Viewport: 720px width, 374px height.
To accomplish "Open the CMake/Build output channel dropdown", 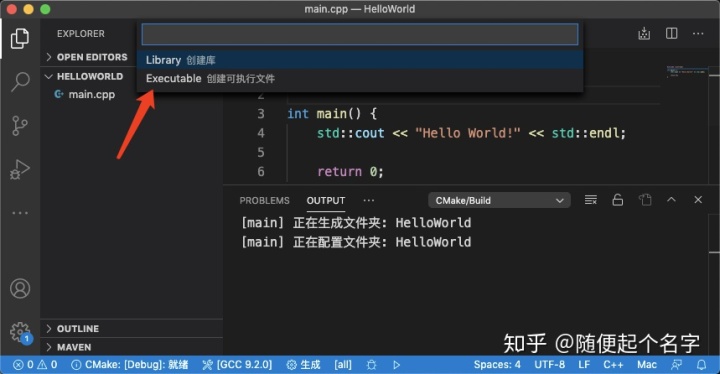I will (x=500, y=200).
